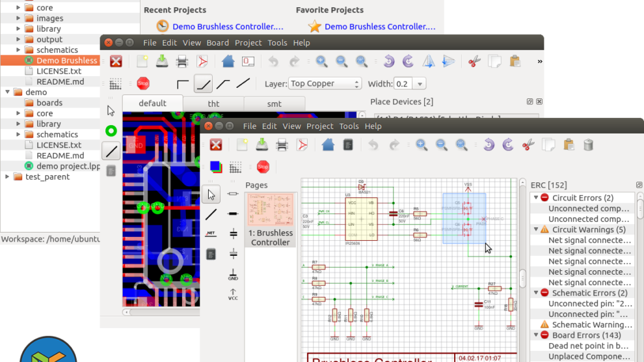644x362 pixels.
Task: Collapse the demo folder in workspace tree
Action: pos(7,92)
